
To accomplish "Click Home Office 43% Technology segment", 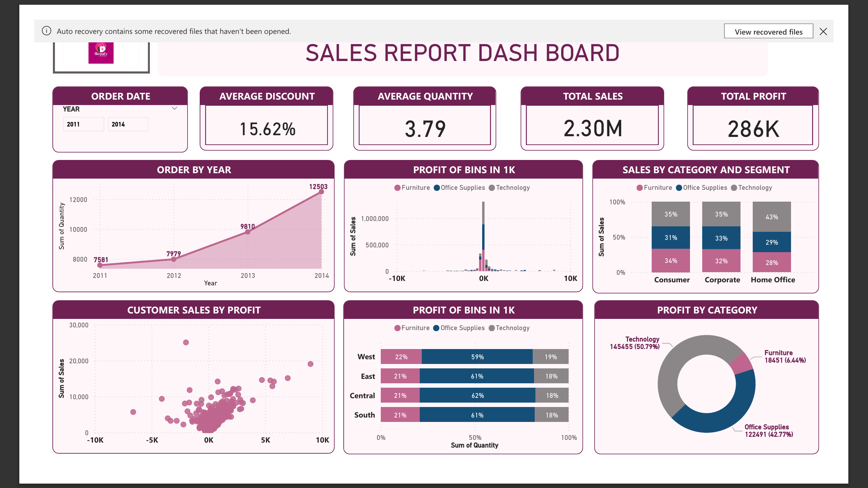I will (x=772, y=217).
